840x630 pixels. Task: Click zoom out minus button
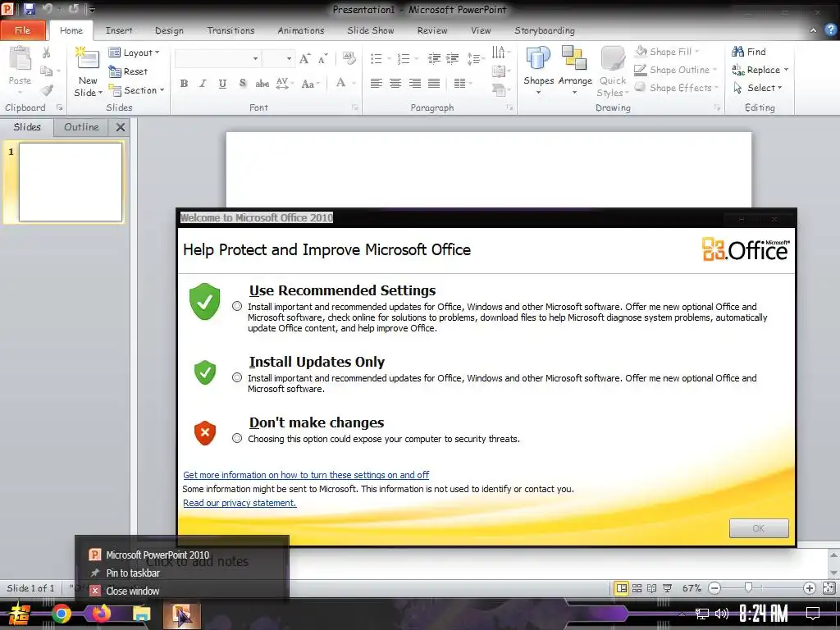714,588
